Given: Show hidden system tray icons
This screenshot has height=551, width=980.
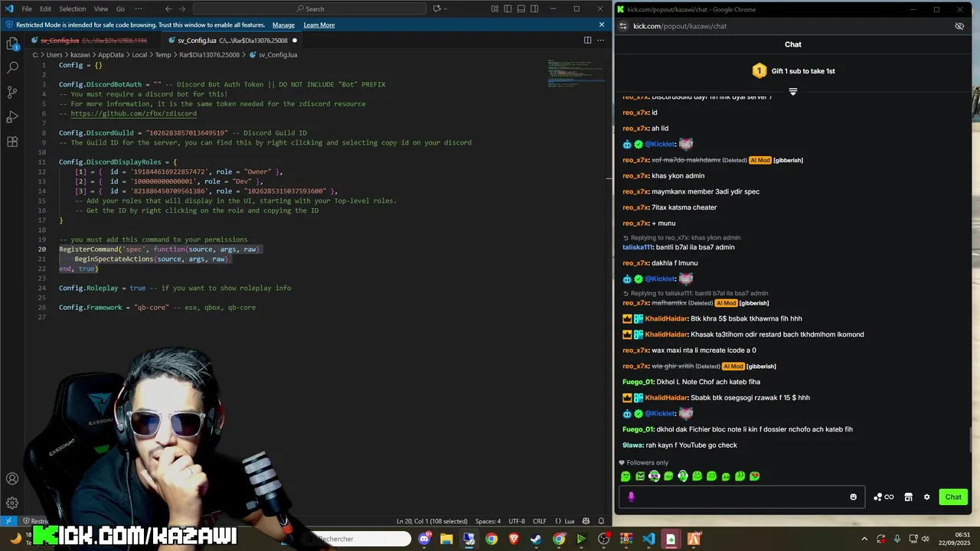Looking at the screenshot, I should [864, 539].
